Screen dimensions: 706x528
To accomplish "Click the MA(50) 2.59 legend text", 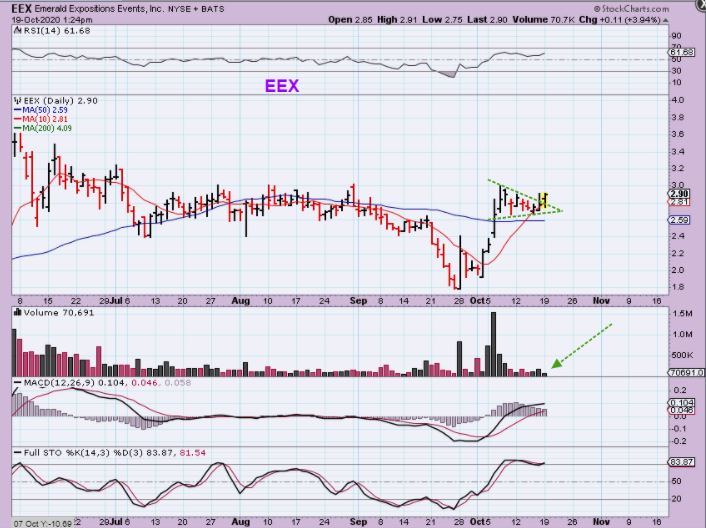I will [45, 110].
